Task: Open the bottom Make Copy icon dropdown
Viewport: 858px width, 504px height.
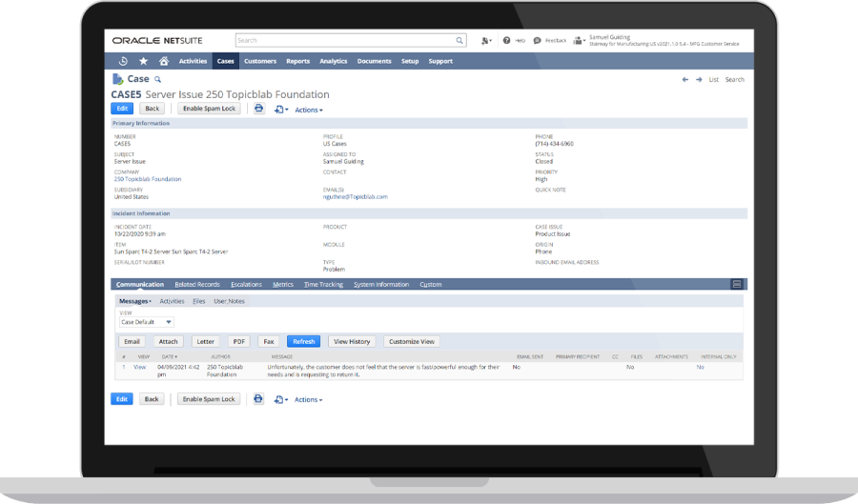Action: 280,399
